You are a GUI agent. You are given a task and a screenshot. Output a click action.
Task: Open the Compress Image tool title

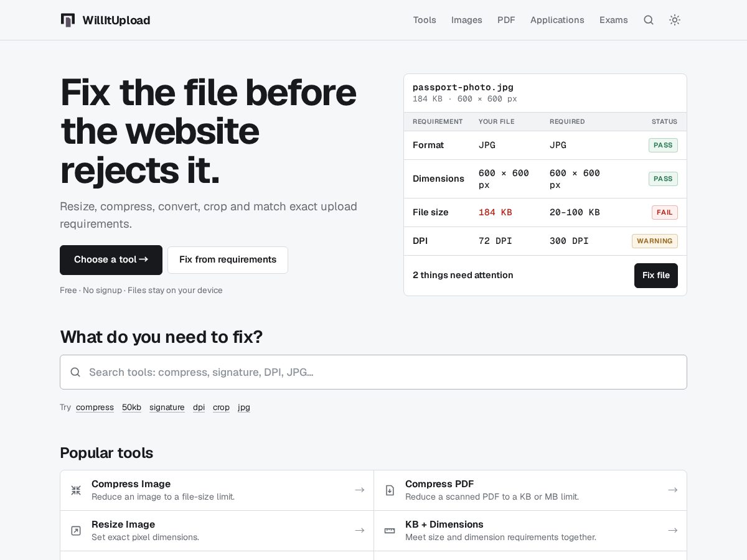coord(131,484)
